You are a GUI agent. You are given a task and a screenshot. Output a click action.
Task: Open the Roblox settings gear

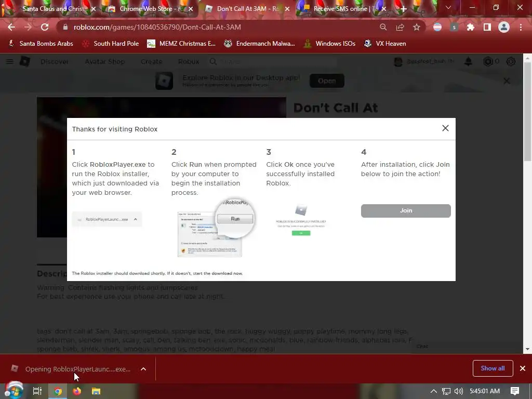tap(511, 61)
